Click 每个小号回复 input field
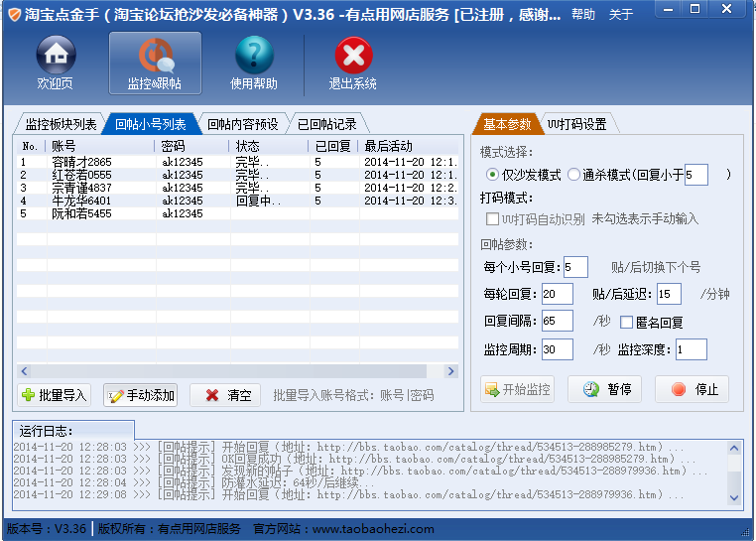756x541 pixels. pos(575,267)
